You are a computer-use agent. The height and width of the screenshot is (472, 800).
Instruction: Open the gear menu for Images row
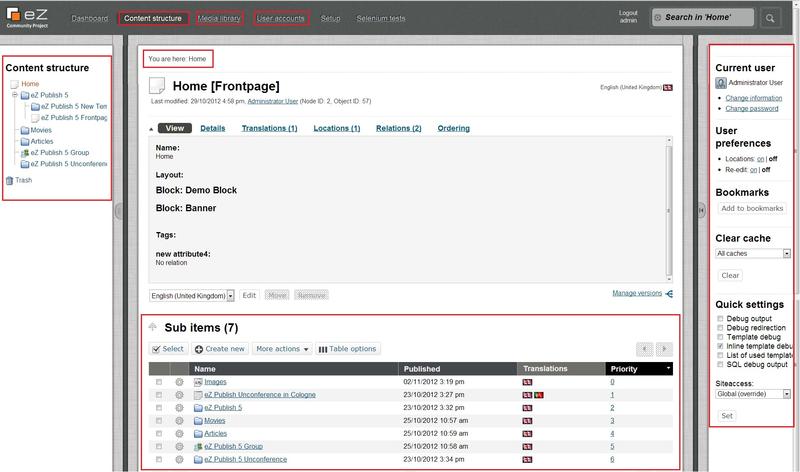[179, 382]
